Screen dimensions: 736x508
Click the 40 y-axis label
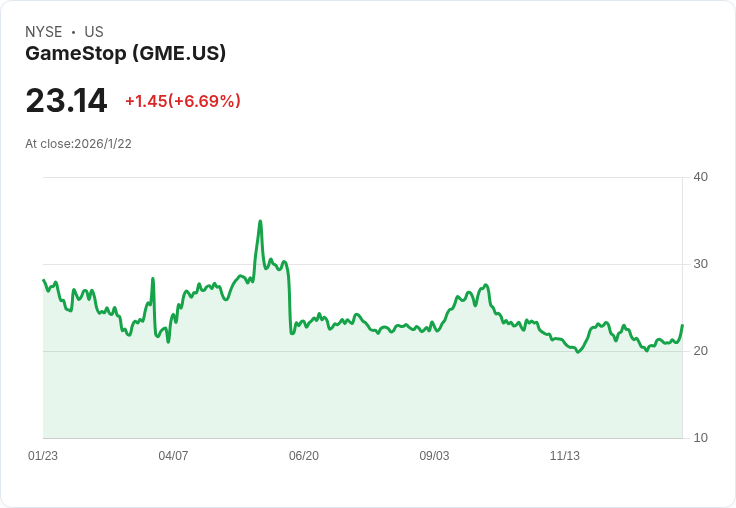[x=700, y=177]
